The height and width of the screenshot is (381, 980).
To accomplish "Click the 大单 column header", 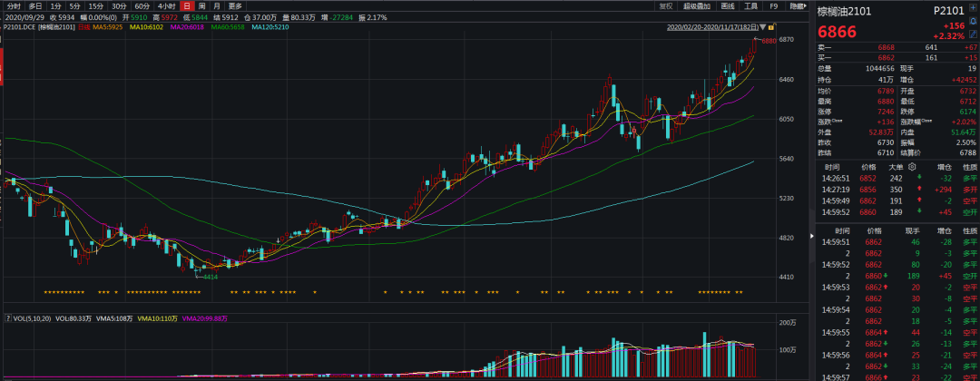I will (x=897, y=167).
